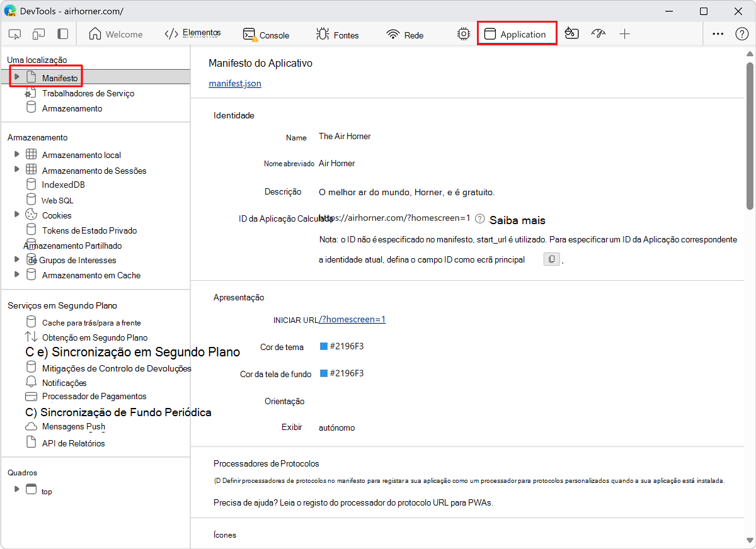Click the vertical scrollbar of the manifest pane

point(750,135)
